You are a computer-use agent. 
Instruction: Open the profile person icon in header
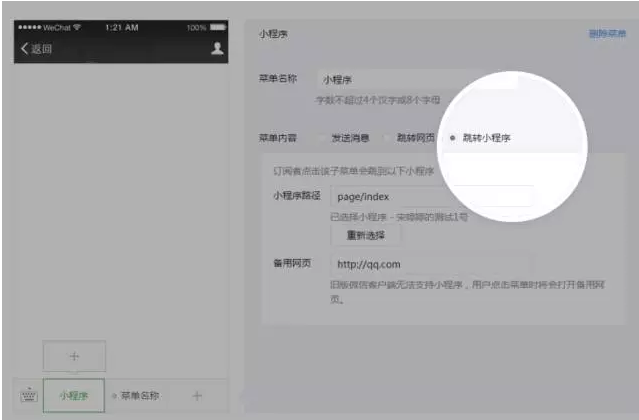217,48
